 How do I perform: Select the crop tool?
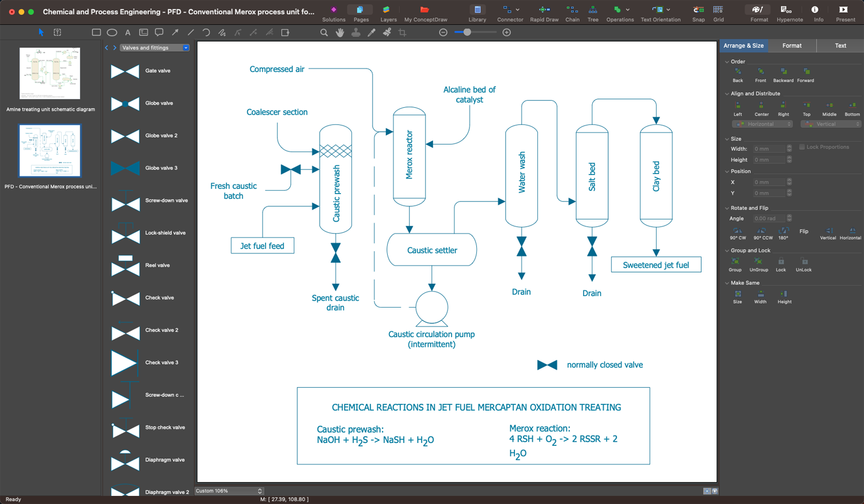tap(402, 32)
